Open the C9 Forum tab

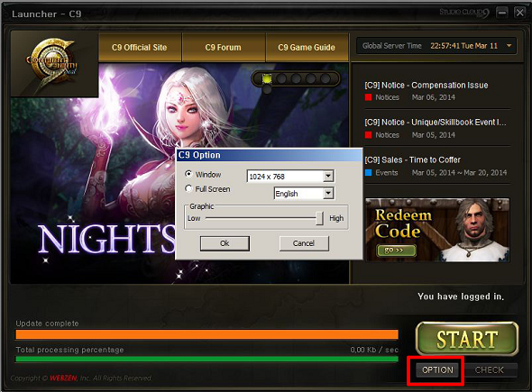tap(224, 48)
